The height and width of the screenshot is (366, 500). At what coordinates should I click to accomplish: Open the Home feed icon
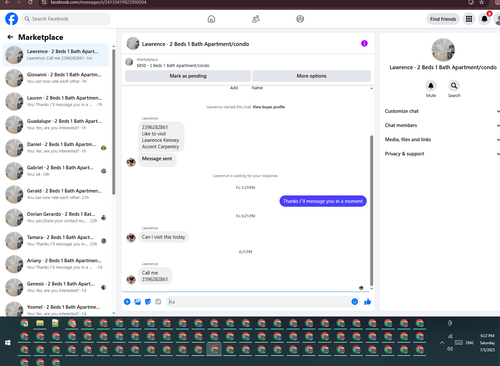(x=211, y=19)
